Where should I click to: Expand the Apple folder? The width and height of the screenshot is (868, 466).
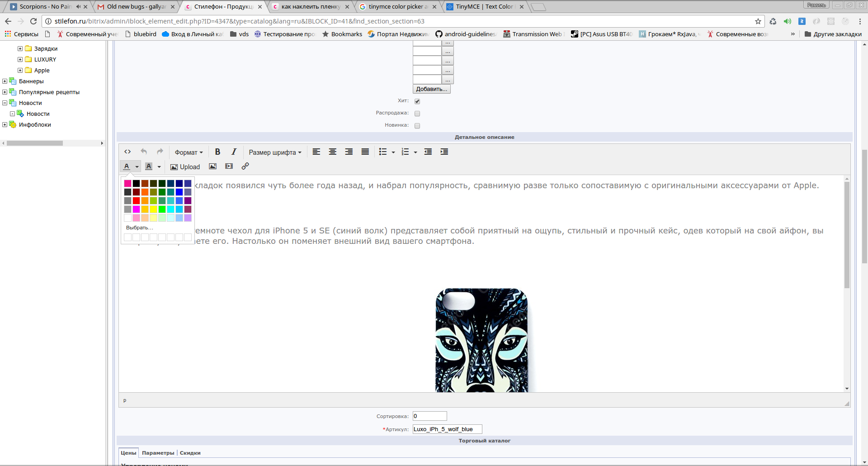tap(20, 70)
